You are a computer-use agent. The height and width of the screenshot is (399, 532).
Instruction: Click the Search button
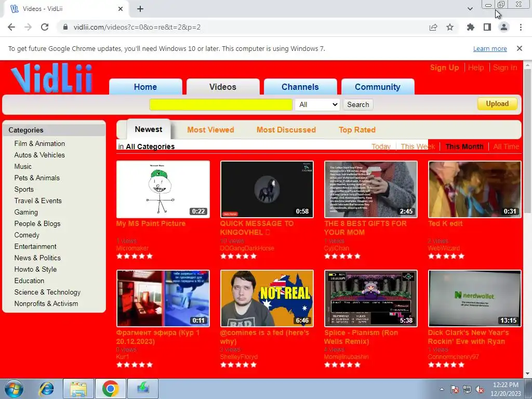pyautogui.click(x=358, y=104)
